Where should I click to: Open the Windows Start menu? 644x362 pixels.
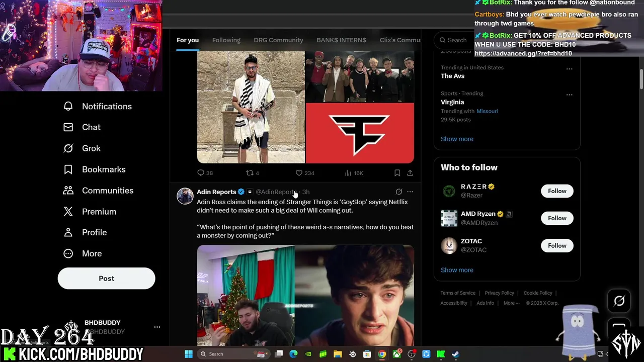(189, 354)
